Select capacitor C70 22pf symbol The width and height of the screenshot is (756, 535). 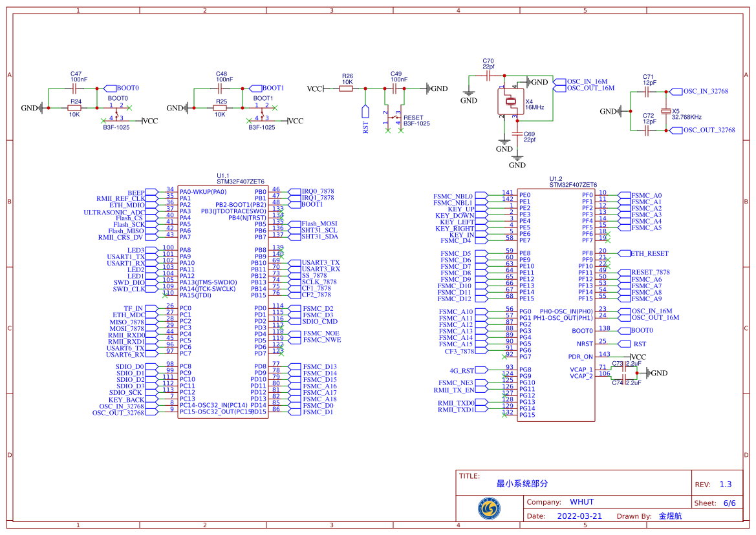click(x=488, y=76)
